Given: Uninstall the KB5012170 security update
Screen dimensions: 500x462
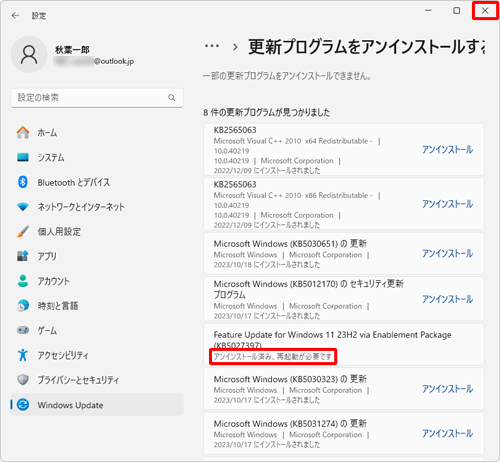Looking at the screenshot, I should 448,299.
